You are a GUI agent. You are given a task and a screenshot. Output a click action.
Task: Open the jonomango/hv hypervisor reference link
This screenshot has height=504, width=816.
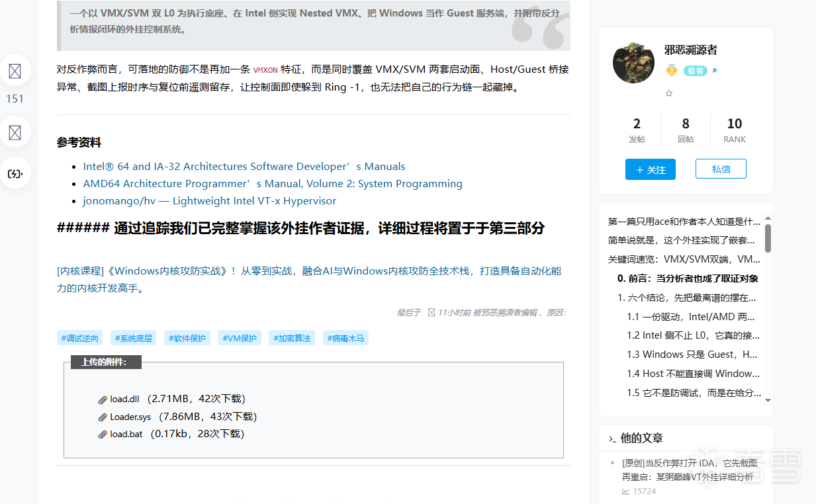tap(210, 201)
